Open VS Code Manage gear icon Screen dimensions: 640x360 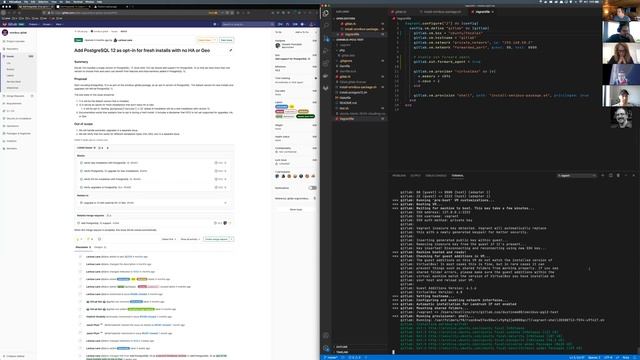click(326, 348)
